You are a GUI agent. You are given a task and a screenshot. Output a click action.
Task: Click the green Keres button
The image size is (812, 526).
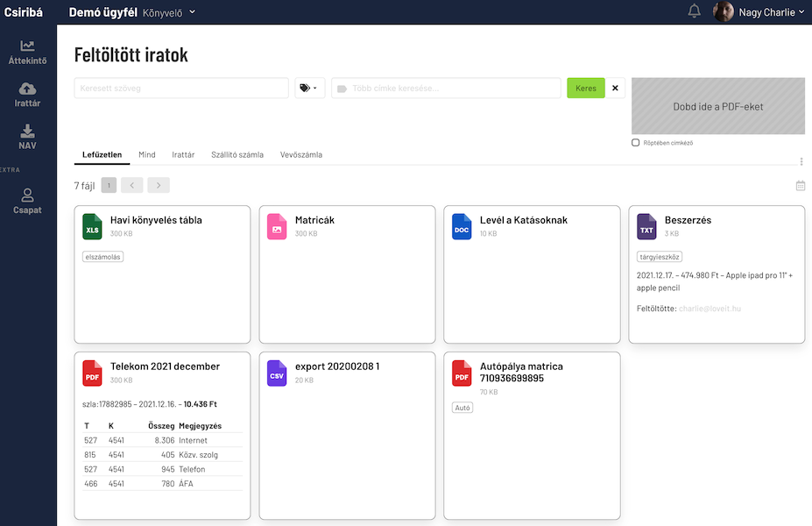(x=585, y=89)
